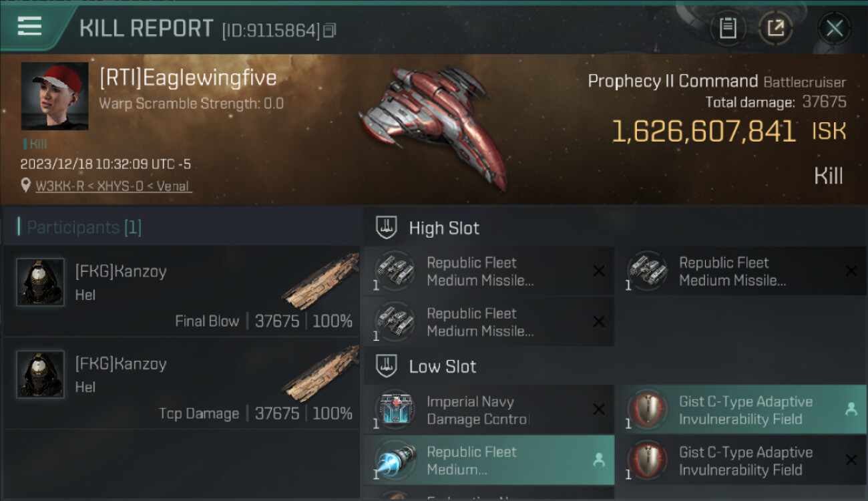Screen dimensions: 868x501
Task: Close the kill report window
Action: tap(834, 28)
